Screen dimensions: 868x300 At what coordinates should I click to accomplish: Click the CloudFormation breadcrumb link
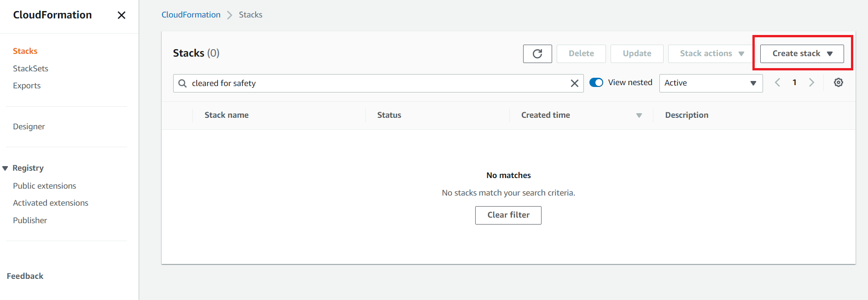coord(191,15)
